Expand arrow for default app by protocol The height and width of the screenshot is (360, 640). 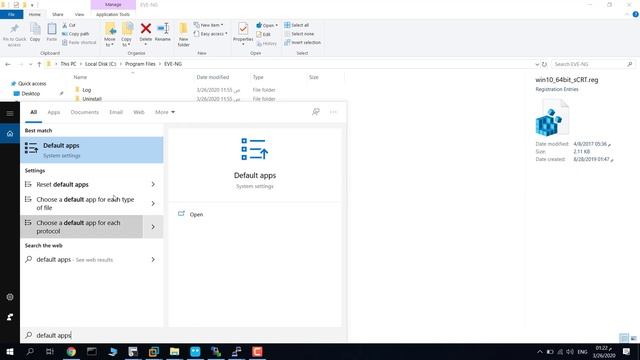coord(153,227)
